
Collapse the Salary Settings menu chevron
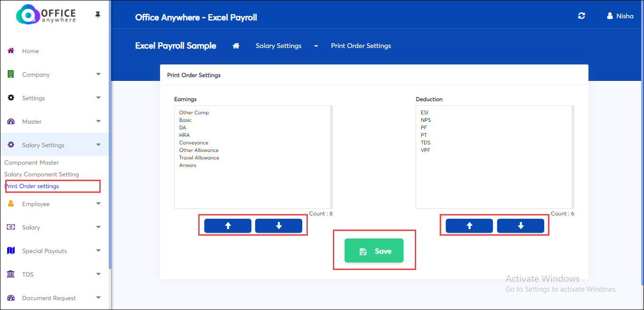coord(98,145)
